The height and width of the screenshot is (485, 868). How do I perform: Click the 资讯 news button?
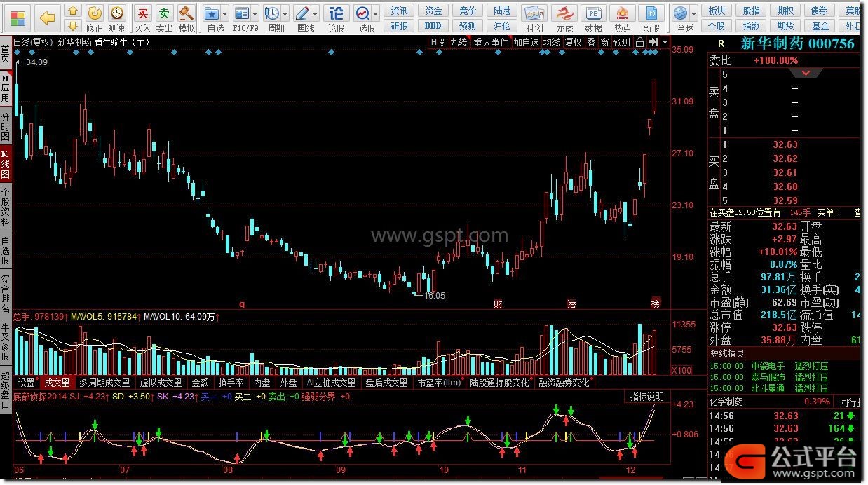[399, 11]
